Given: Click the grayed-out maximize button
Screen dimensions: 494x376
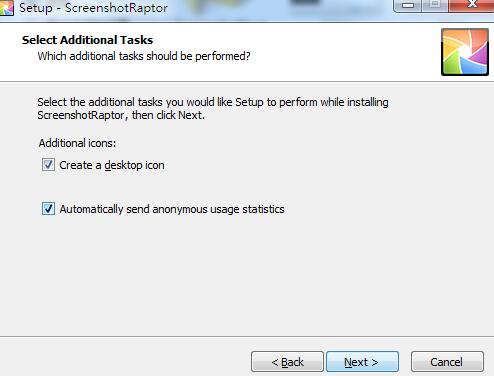Looking at the screenshot, I should (x=435, y=6).
